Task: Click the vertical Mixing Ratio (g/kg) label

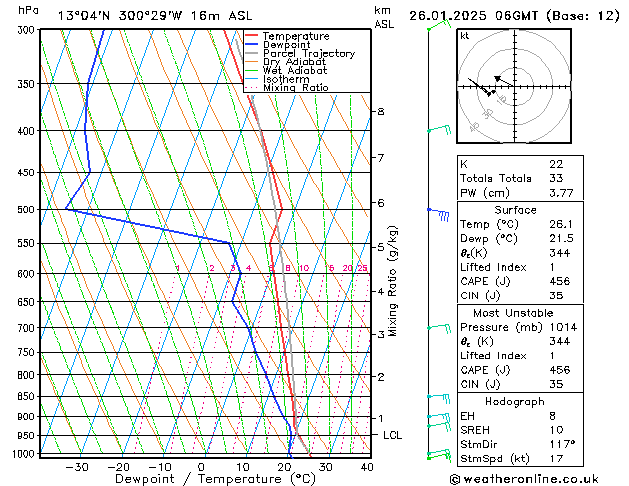Action: coord(392,281)
